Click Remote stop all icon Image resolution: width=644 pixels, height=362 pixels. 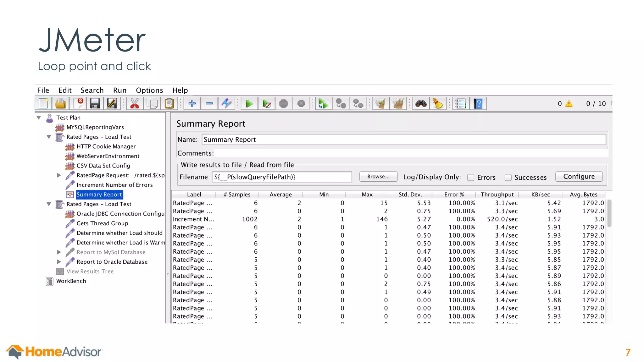click(341, 103)
